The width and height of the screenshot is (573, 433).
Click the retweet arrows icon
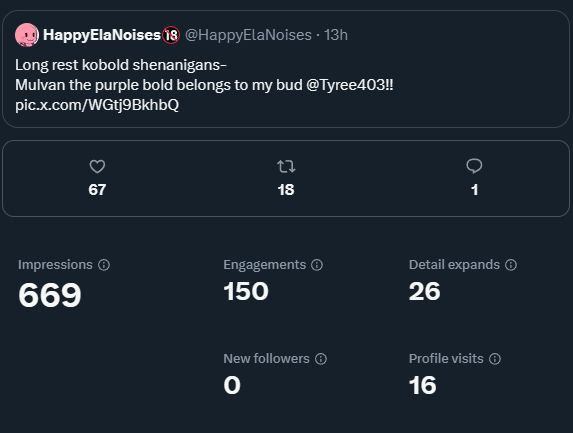click(x=286, y=167)
